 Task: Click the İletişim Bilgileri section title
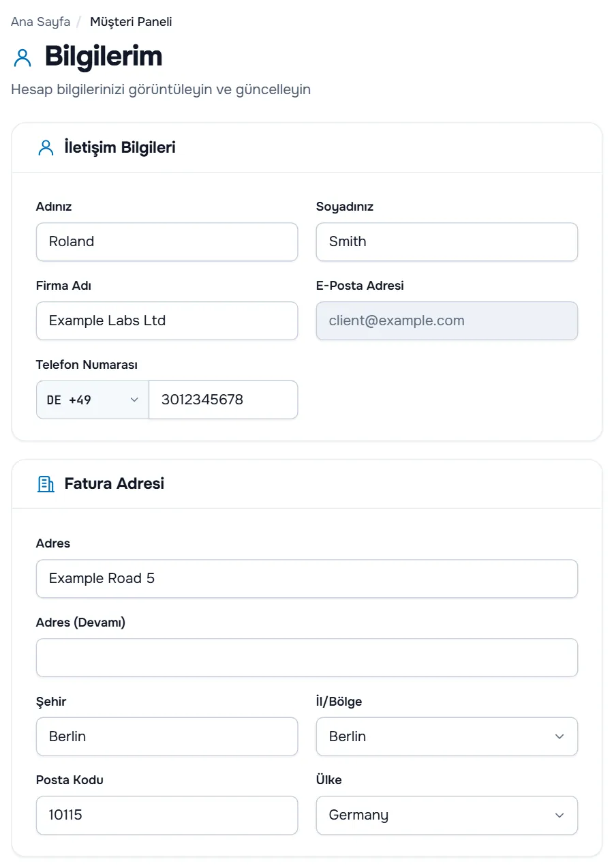[120, 147]
